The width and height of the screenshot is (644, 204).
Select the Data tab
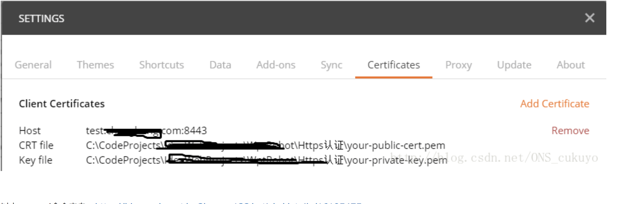(x=220, y=65)
